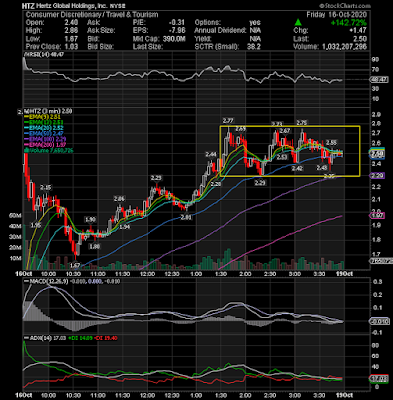
Task: Click the green +DI value in ADX legend
Action: point(79,338)
